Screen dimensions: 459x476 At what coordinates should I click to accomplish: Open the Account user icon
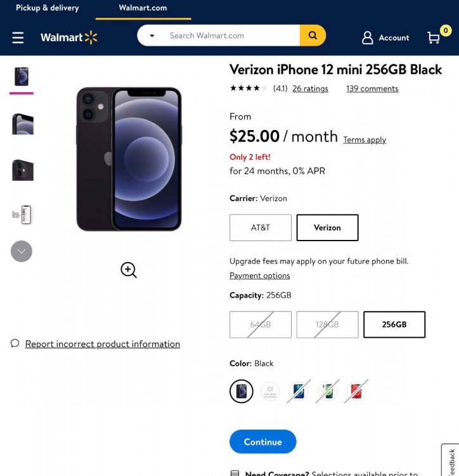point(368,38)
